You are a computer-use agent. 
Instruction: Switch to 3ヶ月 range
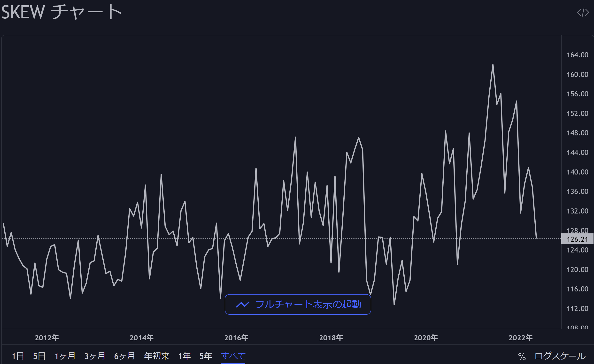coord(95,356)
